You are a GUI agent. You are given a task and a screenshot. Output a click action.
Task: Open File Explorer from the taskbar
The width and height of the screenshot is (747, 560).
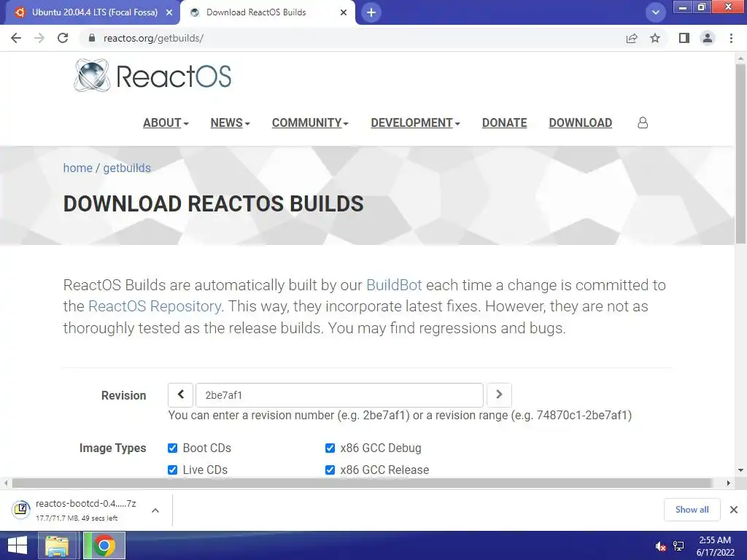click(57, 545)
